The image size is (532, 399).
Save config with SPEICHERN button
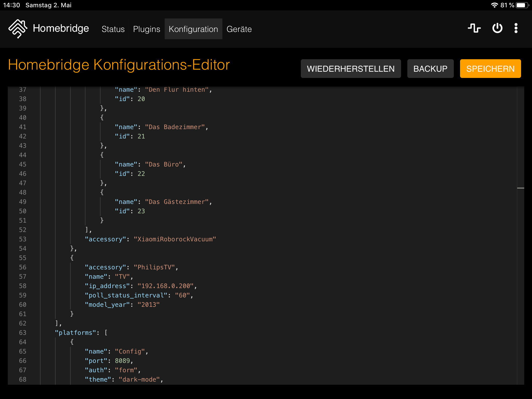[490, 69]
